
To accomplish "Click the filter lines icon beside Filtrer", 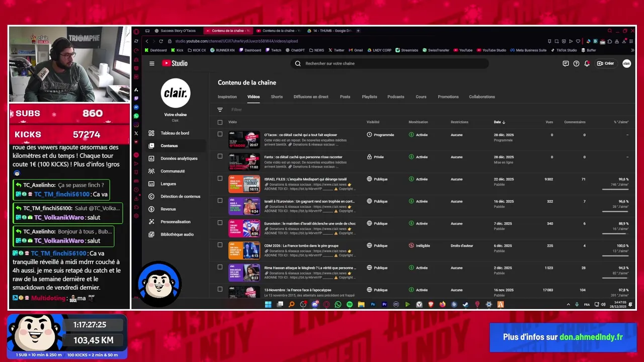I will (220, 110).
